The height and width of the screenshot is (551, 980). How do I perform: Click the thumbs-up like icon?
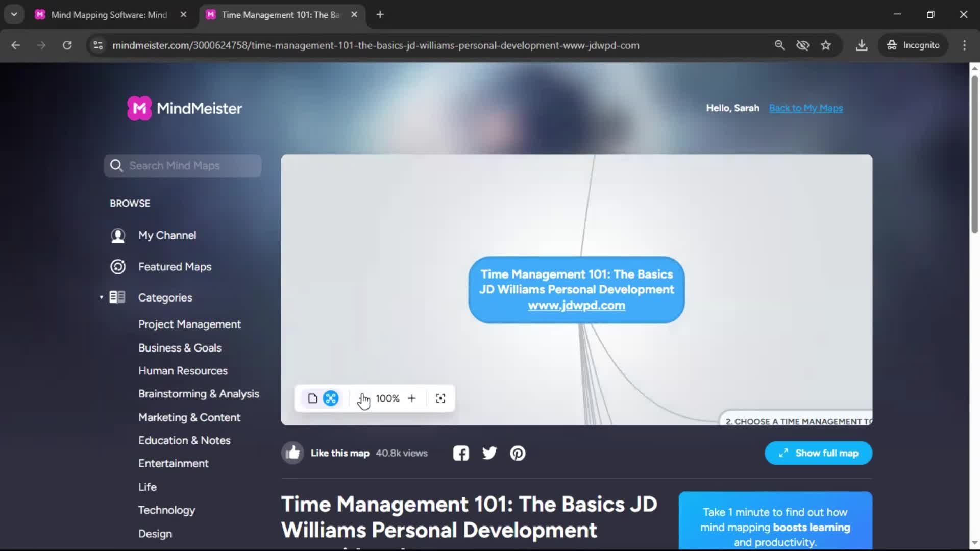coord(293,453)
